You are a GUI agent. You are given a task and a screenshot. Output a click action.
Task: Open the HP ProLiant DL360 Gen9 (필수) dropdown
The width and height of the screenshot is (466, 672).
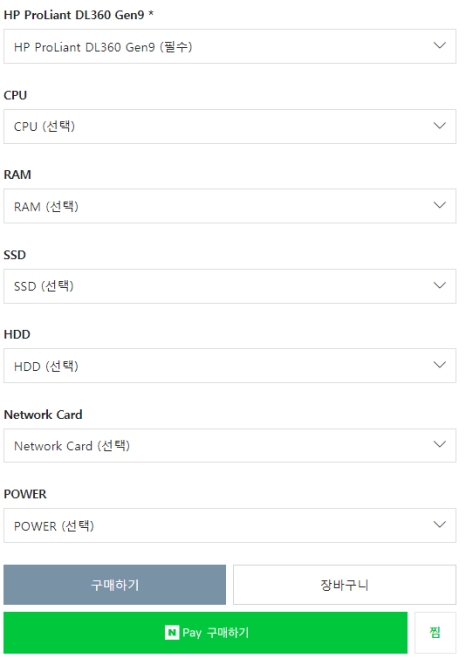(230, 46)
